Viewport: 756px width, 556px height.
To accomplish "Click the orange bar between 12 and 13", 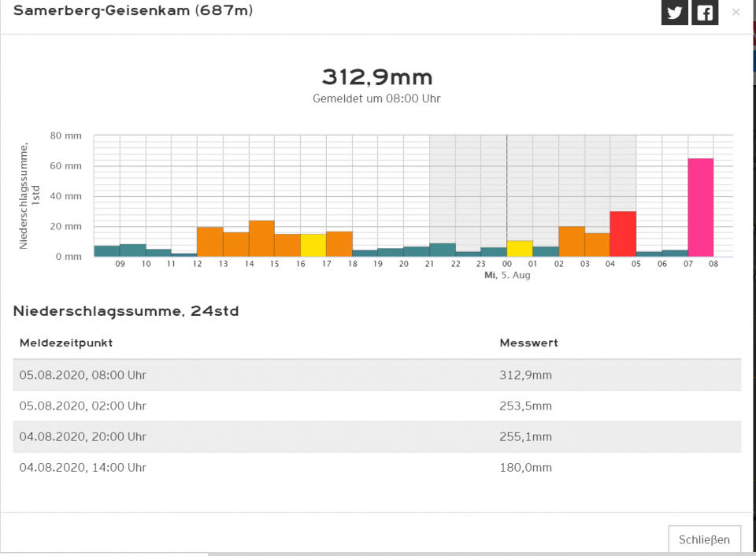I will [x=209, y=242].
